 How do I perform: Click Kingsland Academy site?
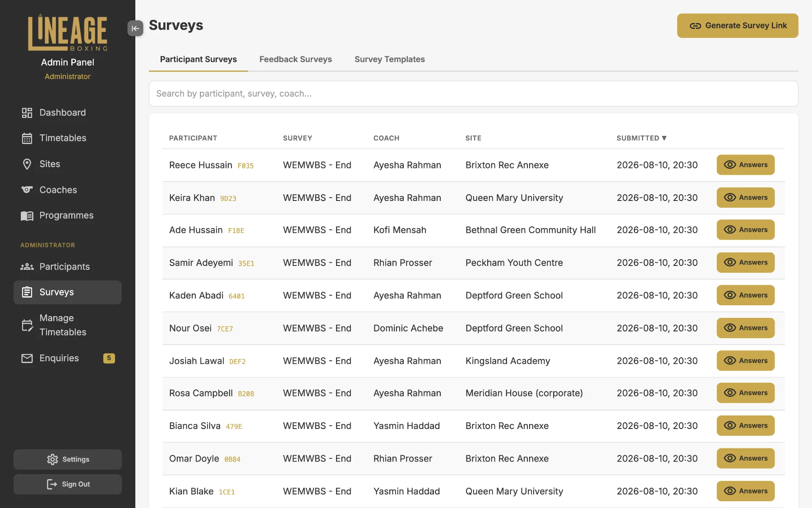pos(508,361)
